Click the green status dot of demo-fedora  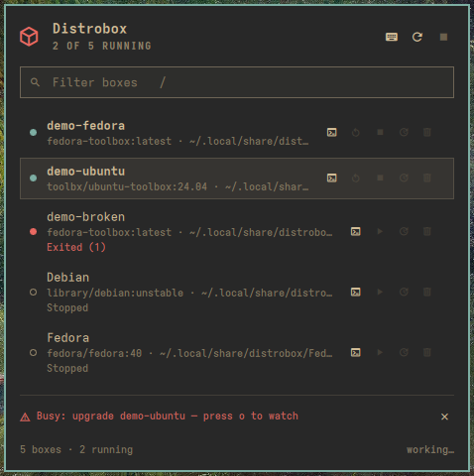pyautogui.click(x=33, y=133)
